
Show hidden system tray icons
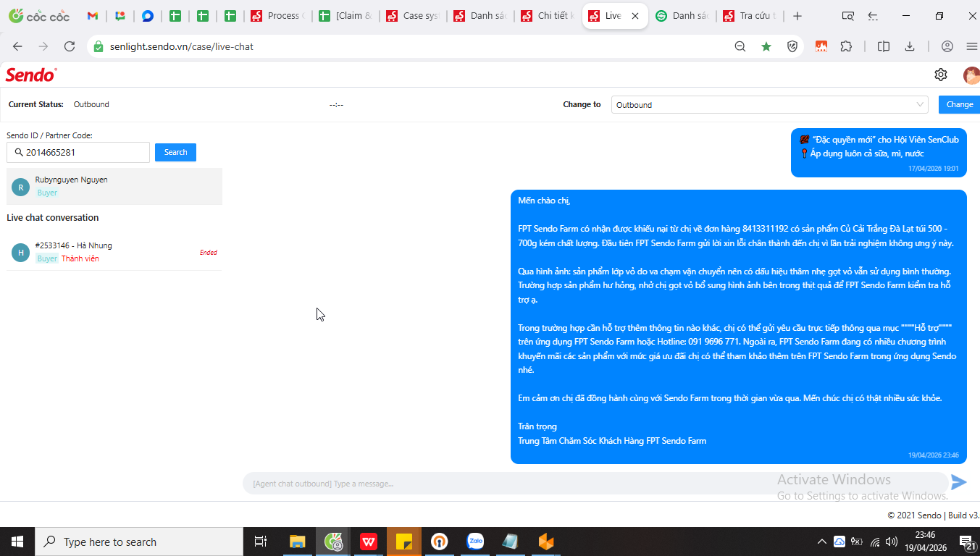click(x=822, y=542)
